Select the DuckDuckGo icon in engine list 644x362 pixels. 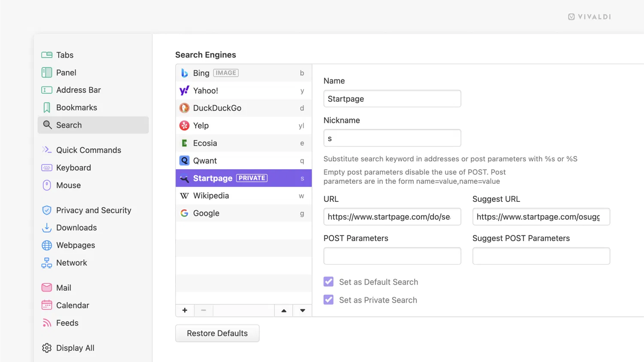click(x=184, y=108)
